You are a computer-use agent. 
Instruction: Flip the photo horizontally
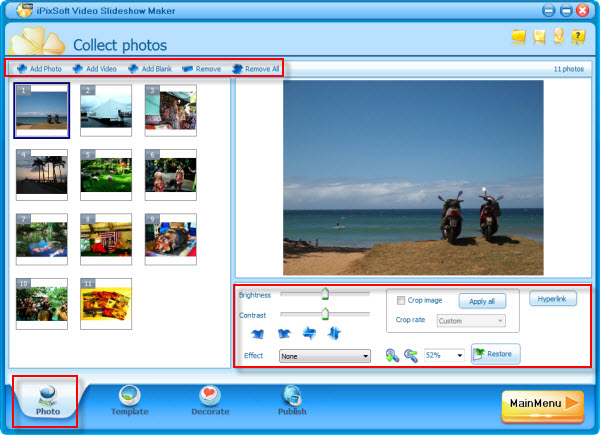pos(309,333)
